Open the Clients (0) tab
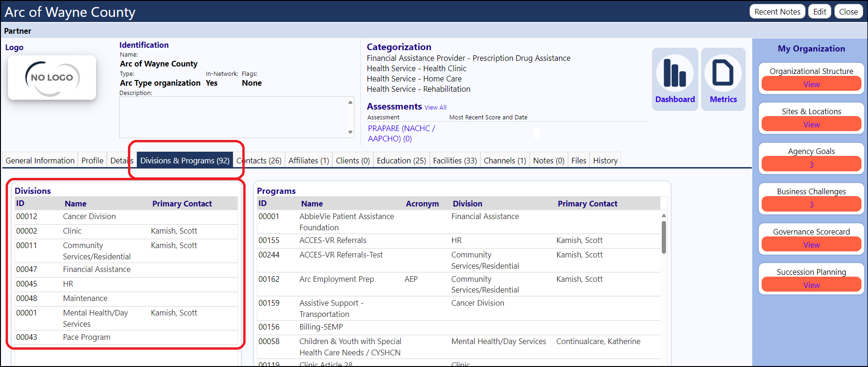 353,161
